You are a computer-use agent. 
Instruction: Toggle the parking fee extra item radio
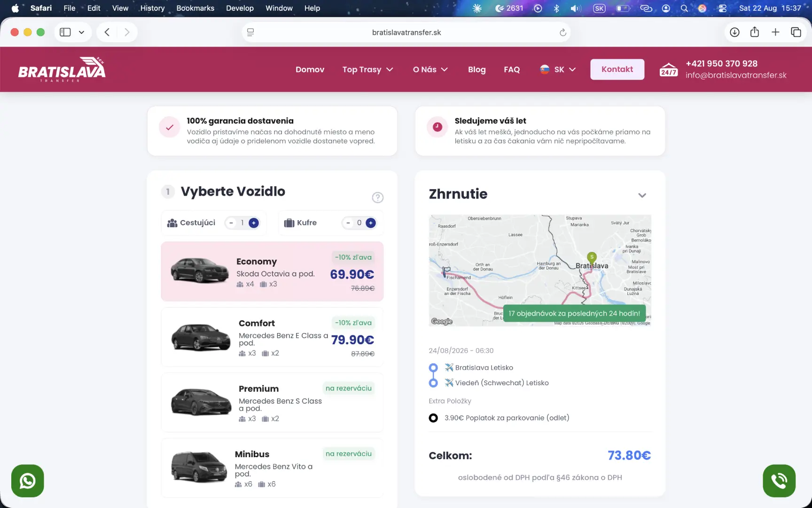[433, 418]
